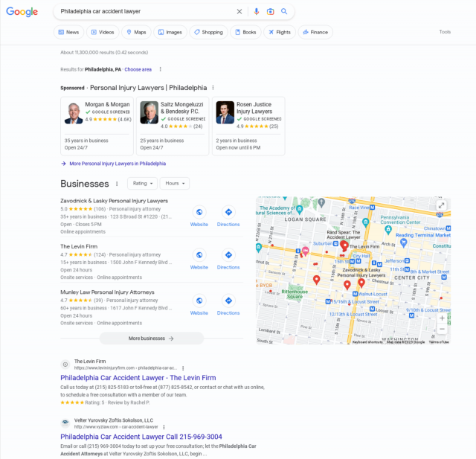Get Directions to Zavodnick & Lasky
Screen dimensions: 476x459
[x=228, y=216]
